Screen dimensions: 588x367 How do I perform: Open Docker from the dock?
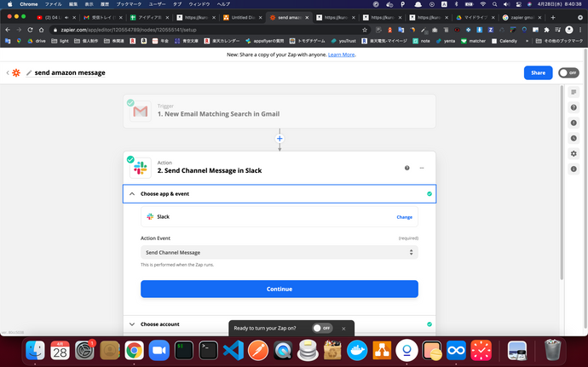357,351
